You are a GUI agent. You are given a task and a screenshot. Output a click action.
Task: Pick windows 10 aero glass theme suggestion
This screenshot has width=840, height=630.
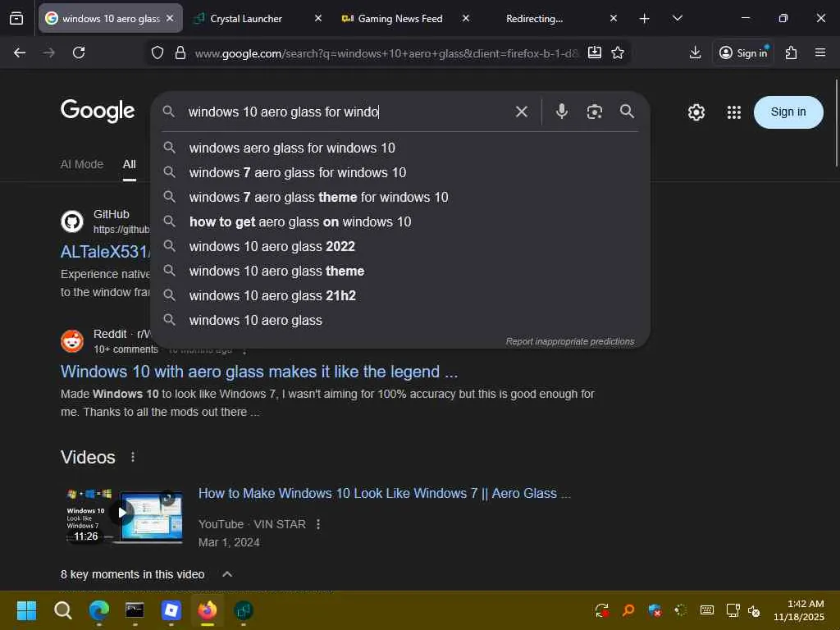tap(400, 271)
